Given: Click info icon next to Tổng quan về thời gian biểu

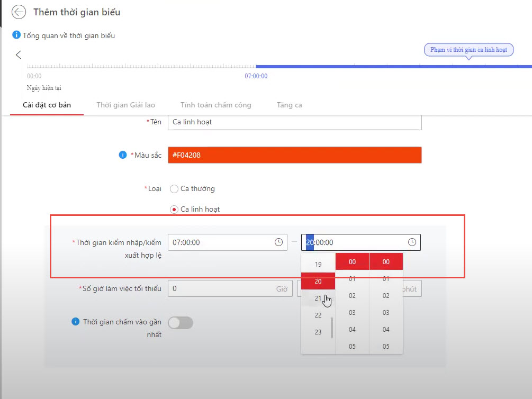Looking at the screenshot, I should (x=16, y=35).
